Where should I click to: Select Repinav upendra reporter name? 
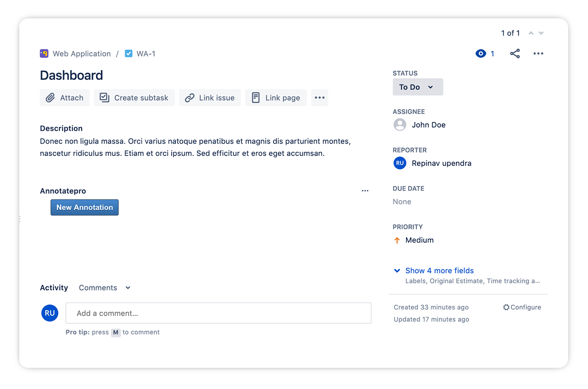[441, 163]
